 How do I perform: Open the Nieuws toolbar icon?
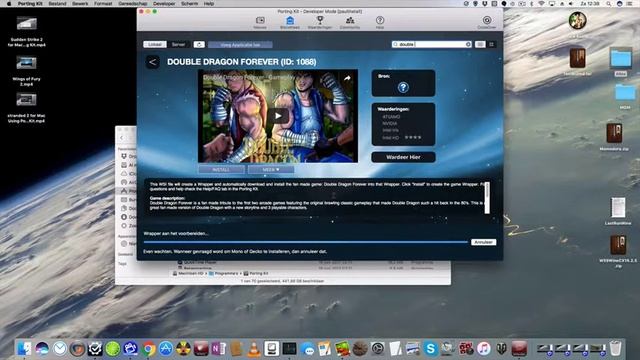260,22
